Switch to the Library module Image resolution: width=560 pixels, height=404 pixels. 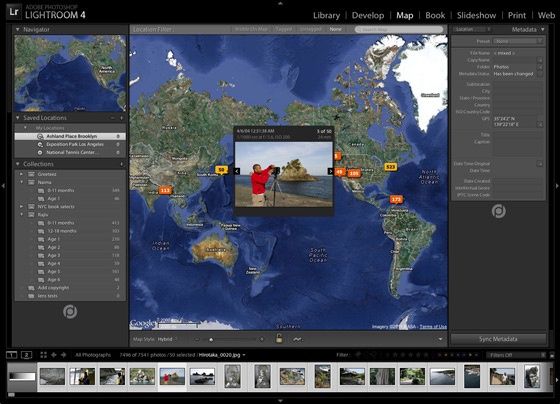[x=326, y=15]
